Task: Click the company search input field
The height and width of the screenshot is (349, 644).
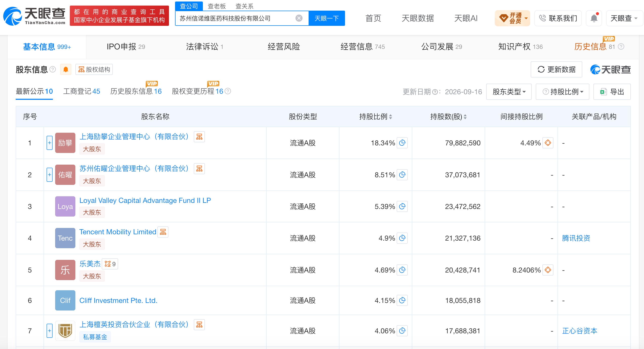Action: [235, 18]
